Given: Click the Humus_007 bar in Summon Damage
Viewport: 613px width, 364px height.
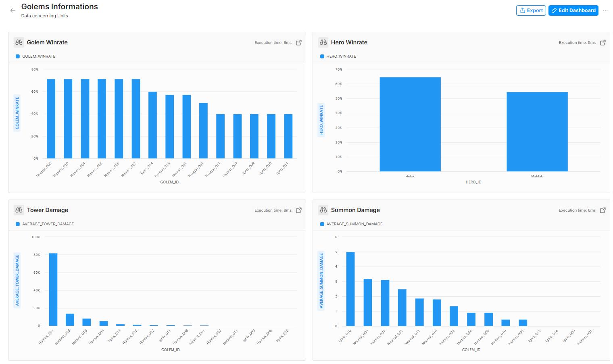Looking at the screenshot, I should tap(385, 303).
